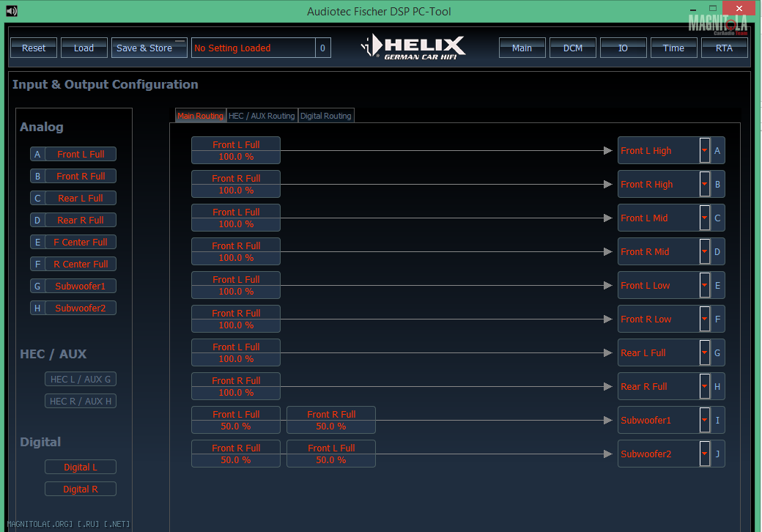Click Front R Full 50% source for Subwoofer1

pos(331,420)
